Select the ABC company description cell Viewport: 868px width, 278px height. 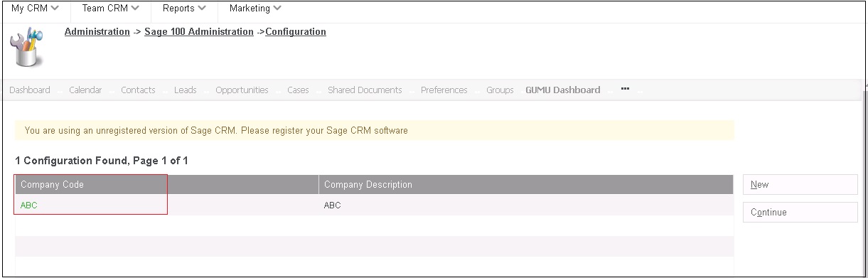click(x=333, y=205)
